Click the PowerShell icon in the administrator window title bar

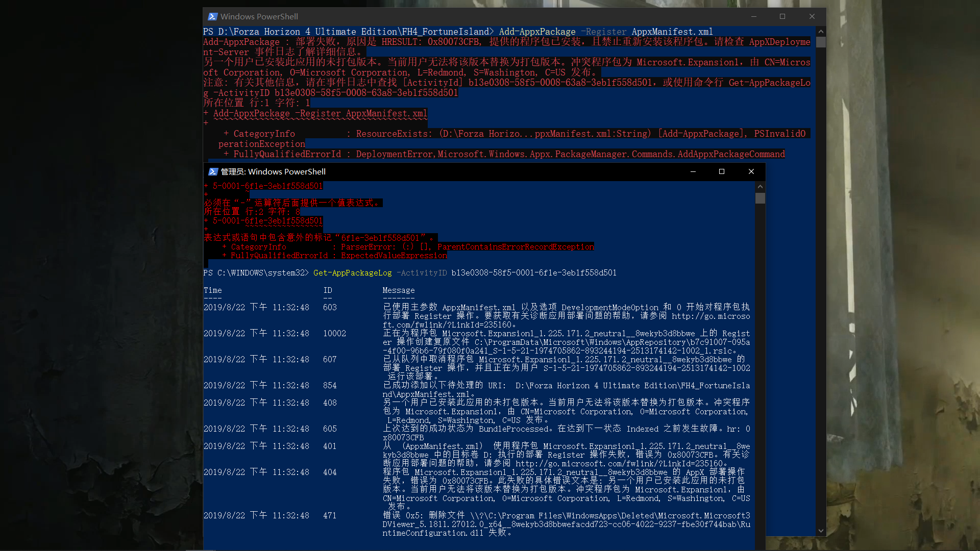coord(213,172)
